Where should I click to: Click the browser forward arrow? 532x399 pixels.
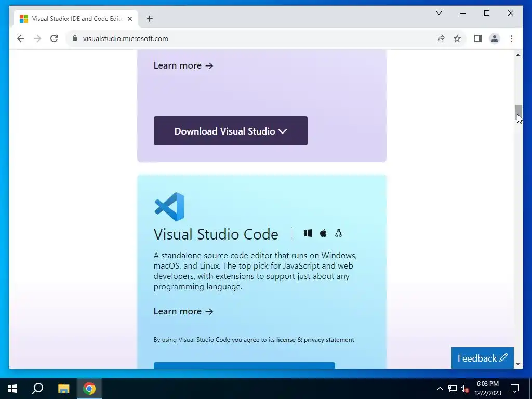(37, 38)
